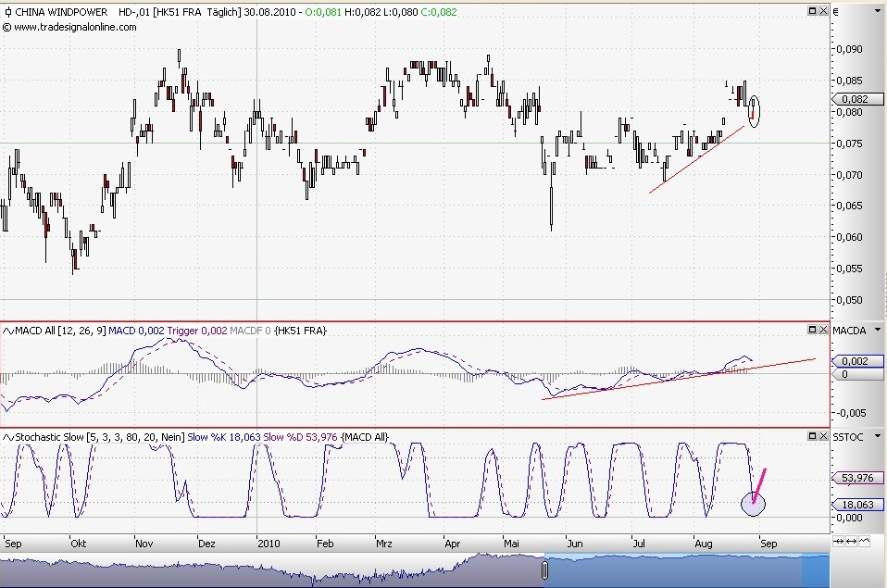Click the expand time axis arrows icon
Image resolution: width=887 pixels, height=588 pixels.
click(852, 542)
